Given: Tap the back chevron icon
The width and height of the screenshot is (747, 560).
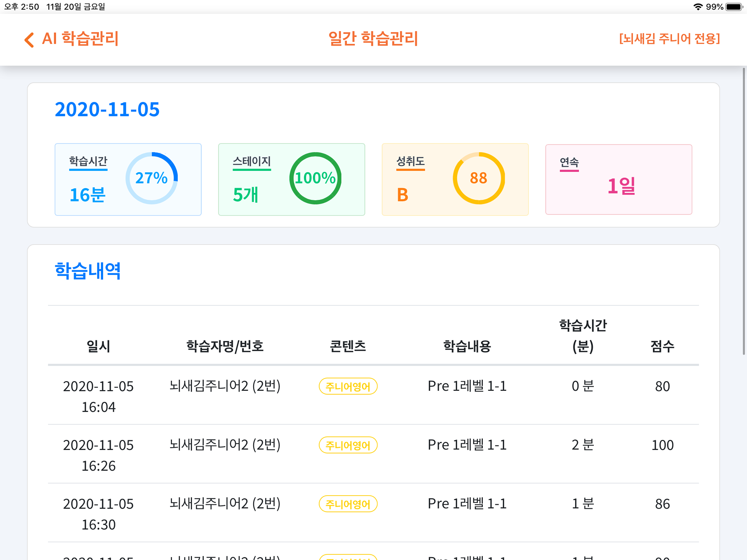Looking at the screenshot, I should point(29,40).
